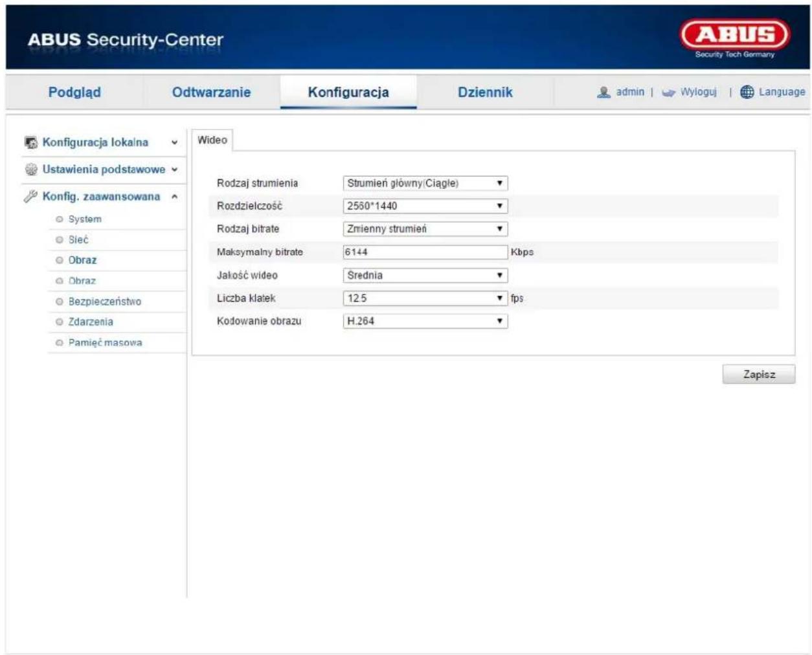Open the Liczba klatek fps dropdown
Image resolution: width=812 pixels, height=655 pixels.
tap(425, 298)
